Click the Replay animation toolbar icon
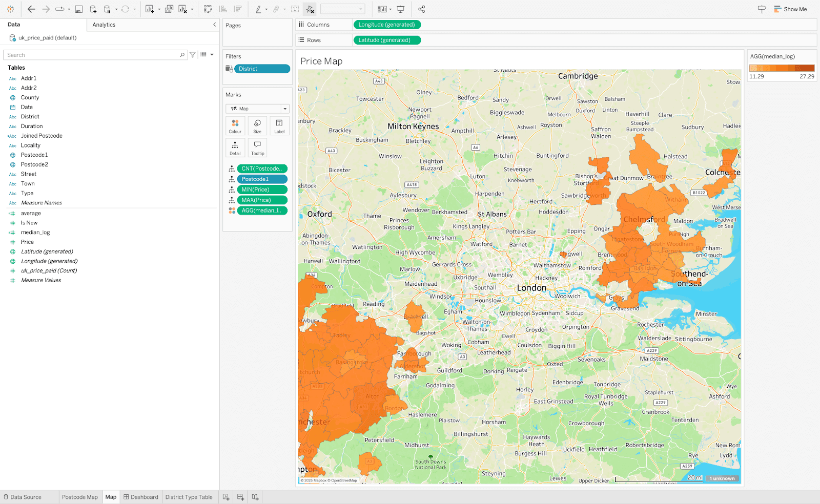The height and width of the screenshot is (504, 820). point(59,9)
